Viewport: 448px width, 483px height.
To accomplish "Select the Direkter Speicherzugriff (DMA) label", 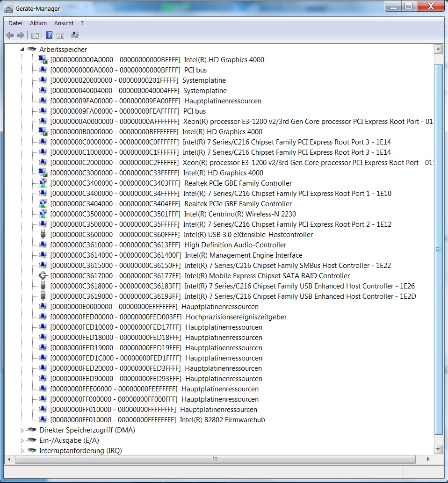I will pyautogui.click(x=87, y=430).
